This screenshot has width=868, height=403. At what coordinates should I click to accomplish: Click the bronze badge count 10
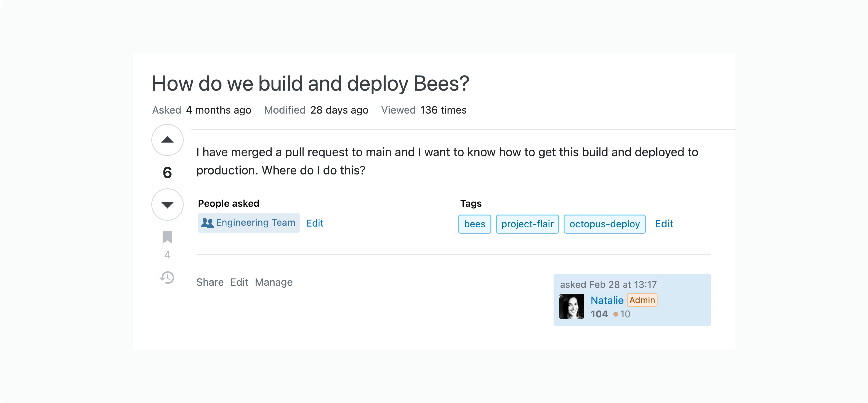(x=622, y=314)
